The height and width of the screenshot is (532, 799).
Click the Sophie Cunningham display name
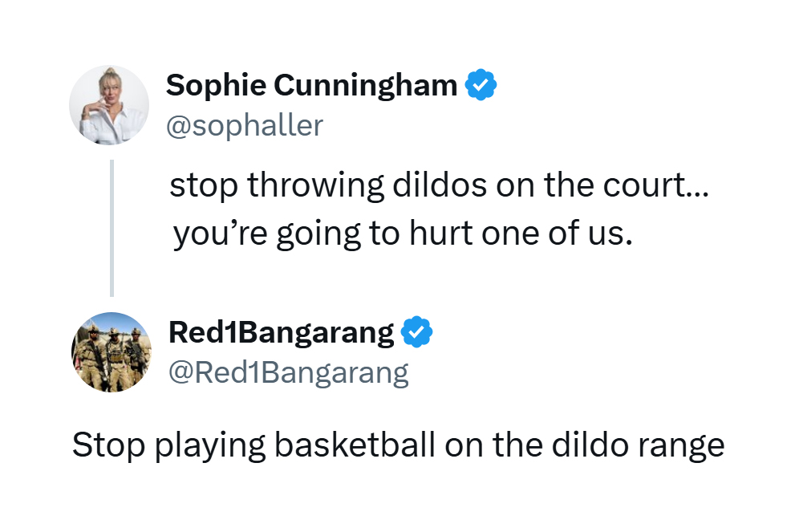tap(312, 85)
